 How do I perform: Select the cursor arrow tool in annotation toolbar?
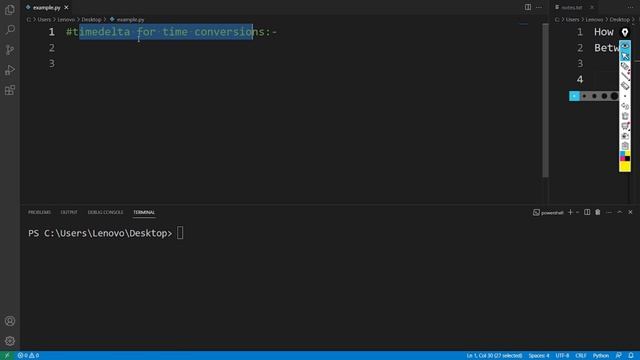point(625,56)
